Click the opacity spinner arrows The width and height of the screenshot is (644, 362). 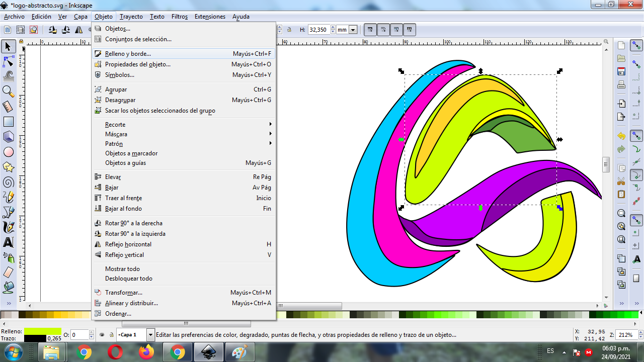coord(92,334)
